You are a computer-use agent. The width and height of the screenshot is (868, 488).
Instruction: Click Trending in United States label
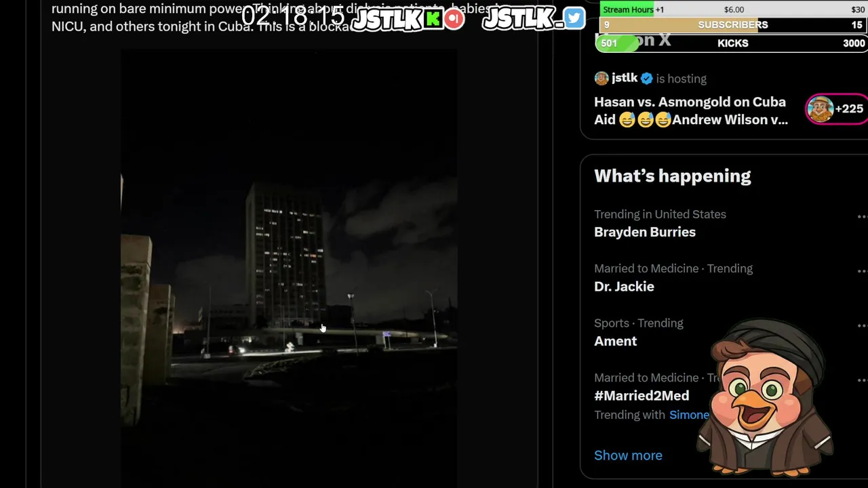click(x=660, y=214)
